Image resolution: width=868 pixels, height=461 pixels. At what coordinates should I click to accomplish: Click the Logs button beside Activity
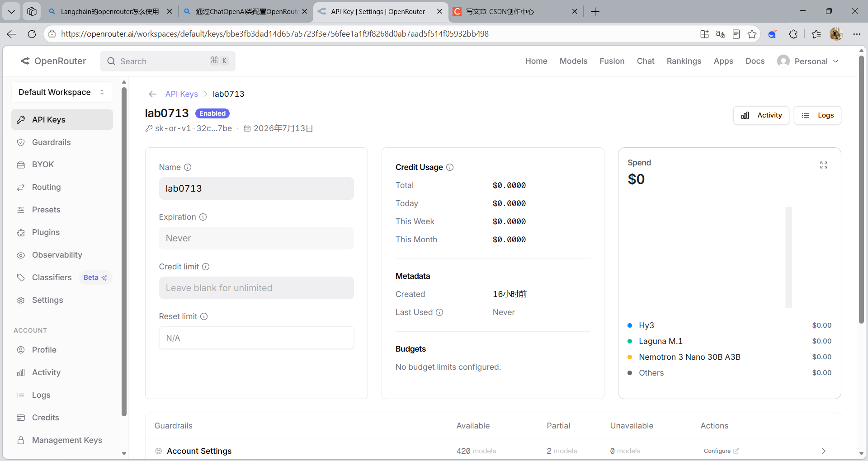pos(817,115)
